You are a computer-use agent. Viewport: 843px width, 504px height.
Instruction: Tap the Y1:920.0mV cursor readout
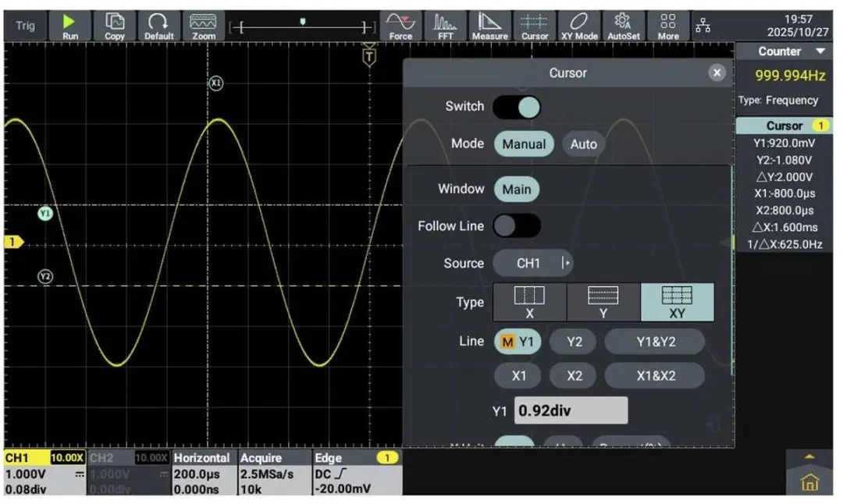[x=784, y=144]
